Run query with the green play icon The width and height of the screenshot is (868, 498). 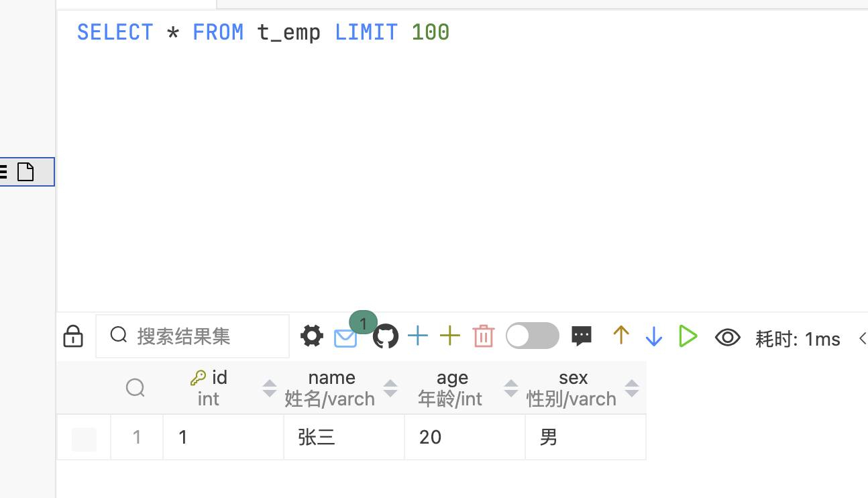[688, 336]
